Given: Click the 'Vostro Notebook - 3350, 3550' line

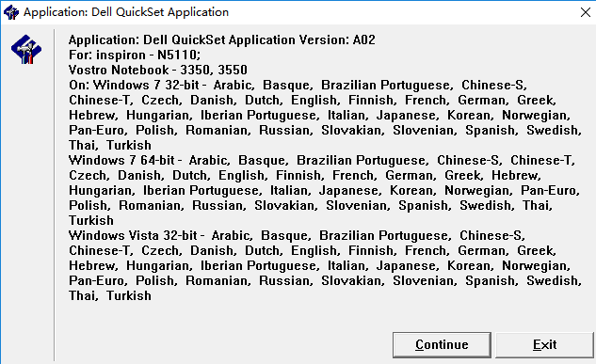Looking at the screenshot, I should click(x=158, y=70).
